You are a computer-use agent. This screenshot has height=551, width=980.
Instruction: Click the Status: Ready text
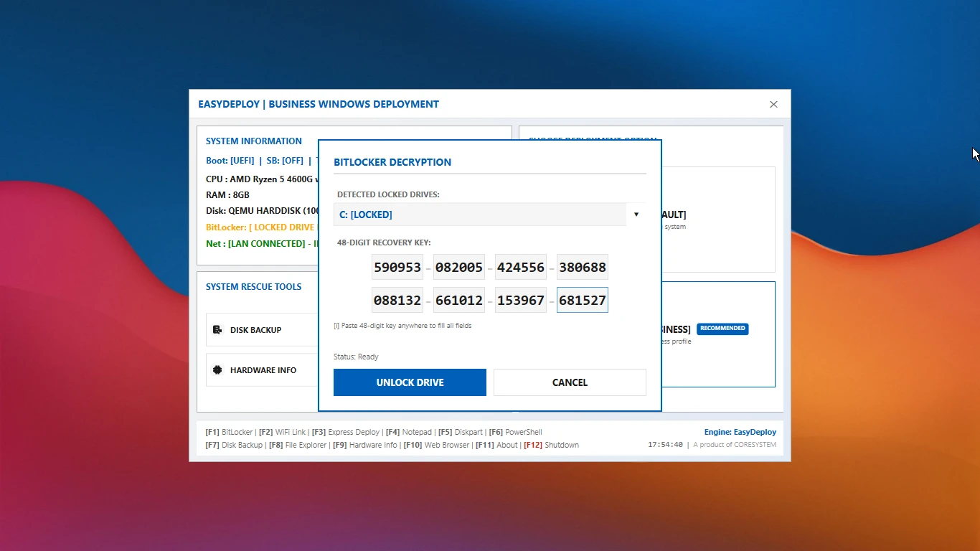click(x=356, y=357)
